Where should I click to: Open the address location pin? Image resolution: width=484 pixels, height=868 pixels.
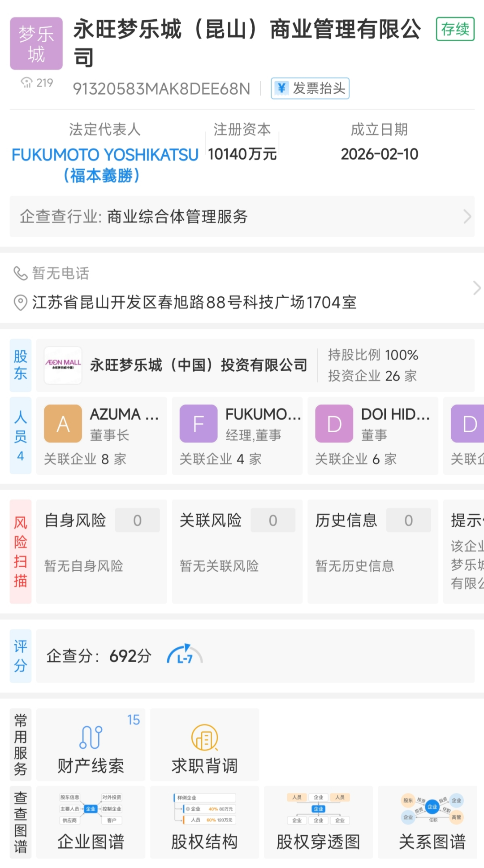tap(20, 303)
